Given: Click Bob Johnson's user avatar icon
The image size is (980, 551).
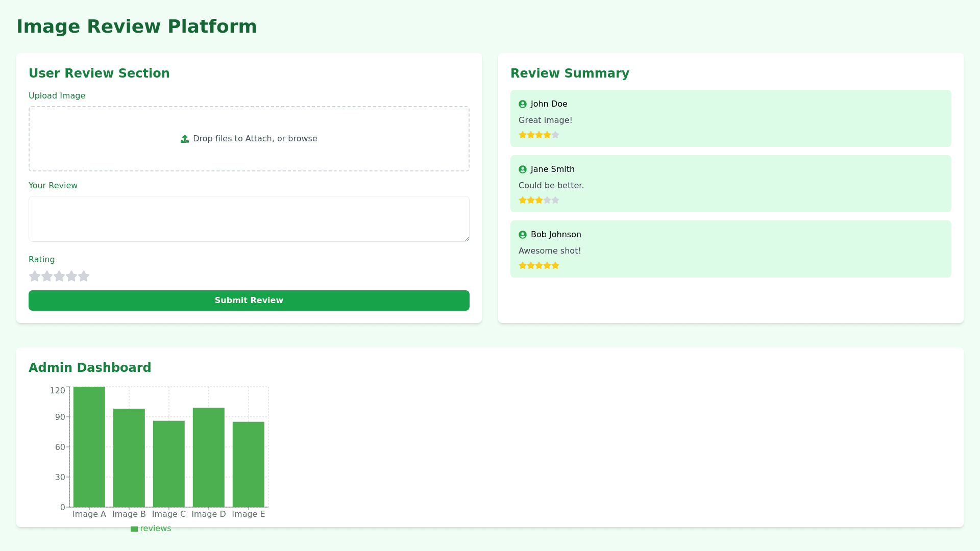Looking at the screenshot, I should pos(523,235).
